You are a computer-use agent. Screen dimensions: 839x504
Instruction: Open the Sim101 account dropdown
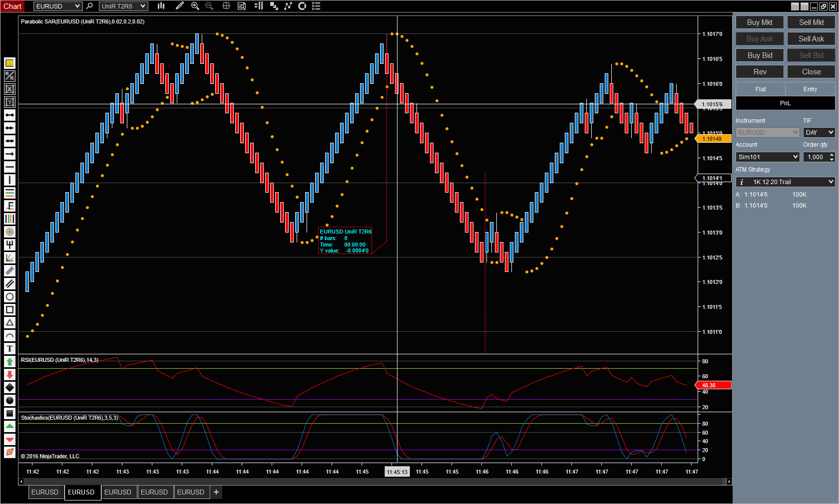pos(768,157)
